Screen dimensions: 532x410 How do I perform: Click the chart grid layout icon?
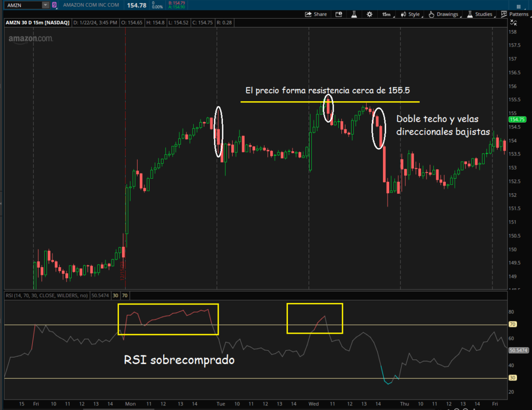click(x=518, y=6)
